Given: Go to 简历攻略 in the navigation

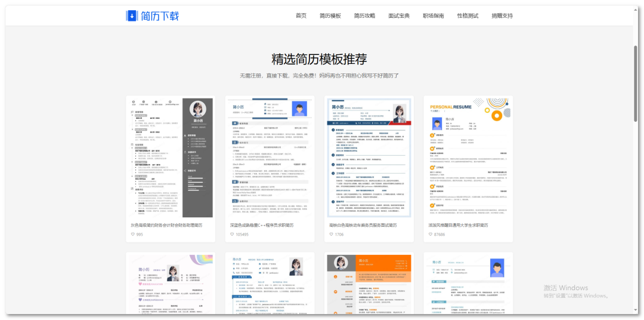Looking at the screenshot, I should click(x=365, y=16).
